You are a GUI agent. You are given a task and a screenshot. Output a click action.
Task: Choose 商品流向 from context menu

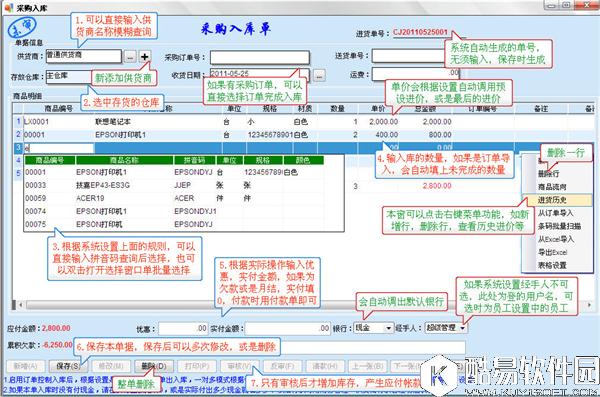(x=552, y=187)
